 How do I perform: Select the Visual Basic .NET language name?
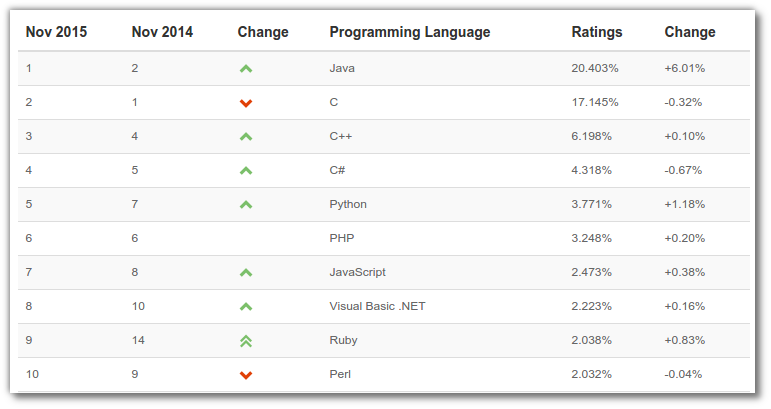tap(377, 306)
